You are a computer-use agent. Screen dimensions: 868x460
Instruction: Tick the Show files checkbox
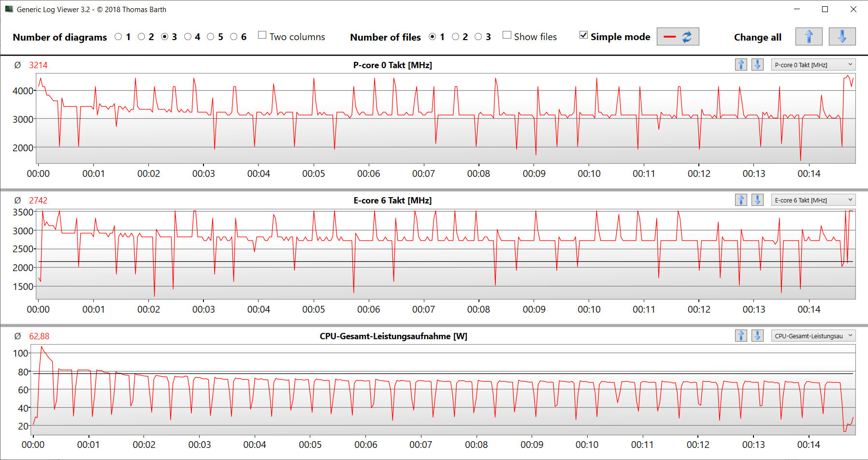pos(507,35)
